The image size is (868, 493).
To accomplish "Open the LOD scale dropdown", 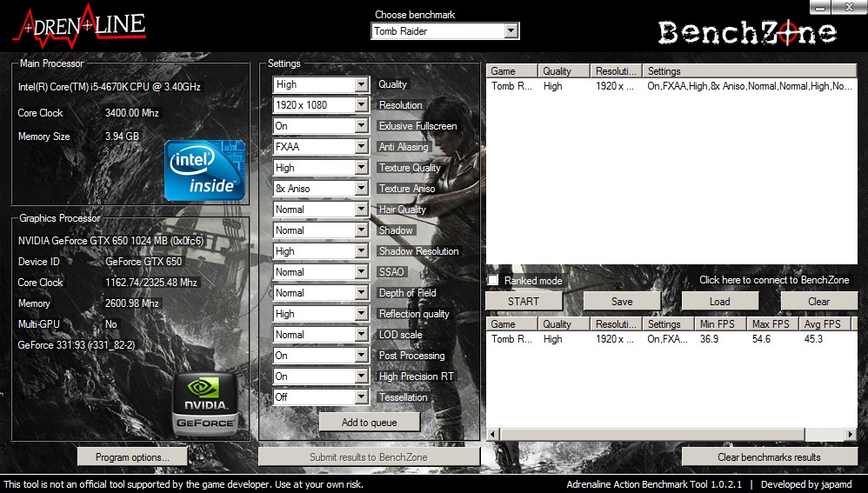I will tap(321, 335).
